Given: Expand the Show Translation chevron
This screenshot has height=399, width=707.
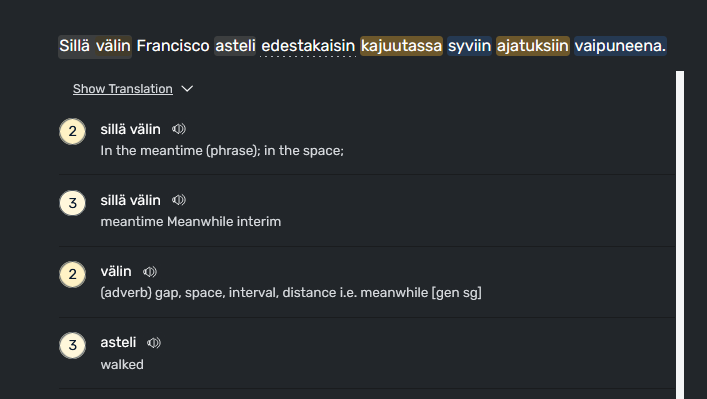Looking at the screenshot, I should click(x=187, y=89).
